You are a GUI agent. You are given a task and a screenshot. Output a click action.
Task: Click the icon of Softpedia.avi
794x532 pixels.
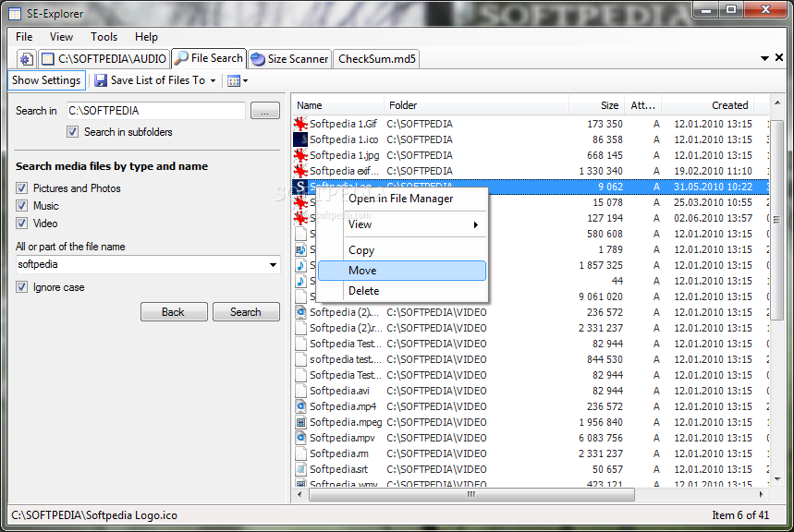coord(300,391)
